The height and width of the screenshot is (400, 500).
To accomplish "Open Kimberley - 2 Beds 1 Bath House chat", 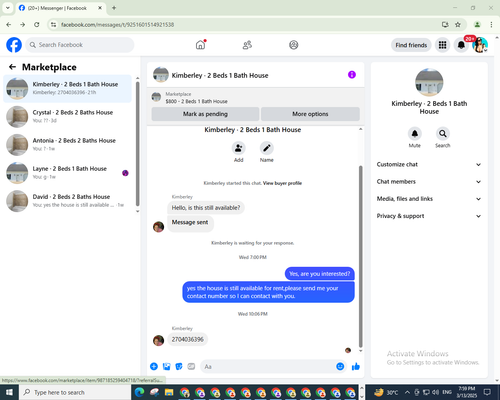I will tap(67, 88).
